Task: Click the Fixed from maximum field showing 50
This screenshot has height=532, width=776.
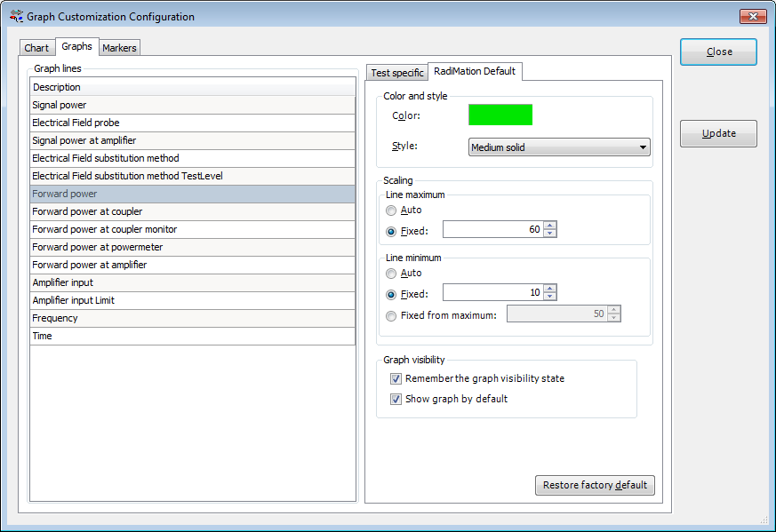Action: click(556, 314)
